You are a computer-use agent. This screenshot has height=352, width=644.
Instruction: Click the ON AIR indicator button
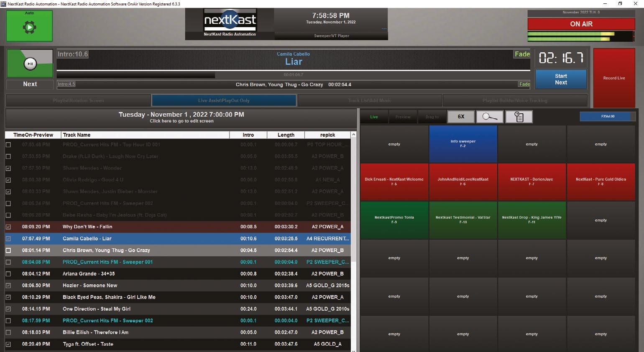click(581, 24)
